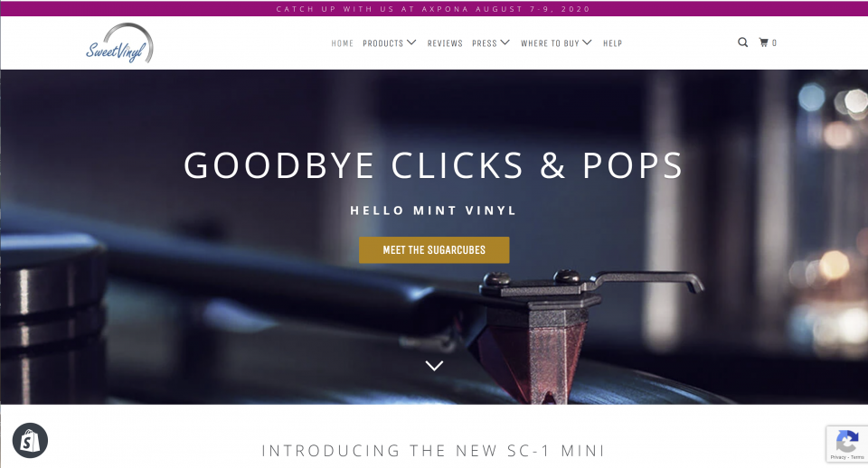Click the reCAPTCHA Terms link

[x=857, y=457]
